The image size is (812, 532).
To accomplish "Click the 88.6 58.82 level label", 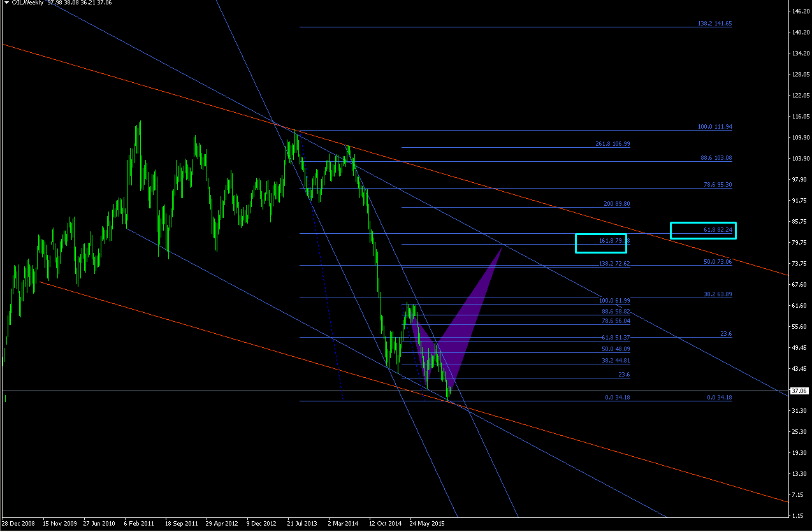I will [x=616, y=312].
